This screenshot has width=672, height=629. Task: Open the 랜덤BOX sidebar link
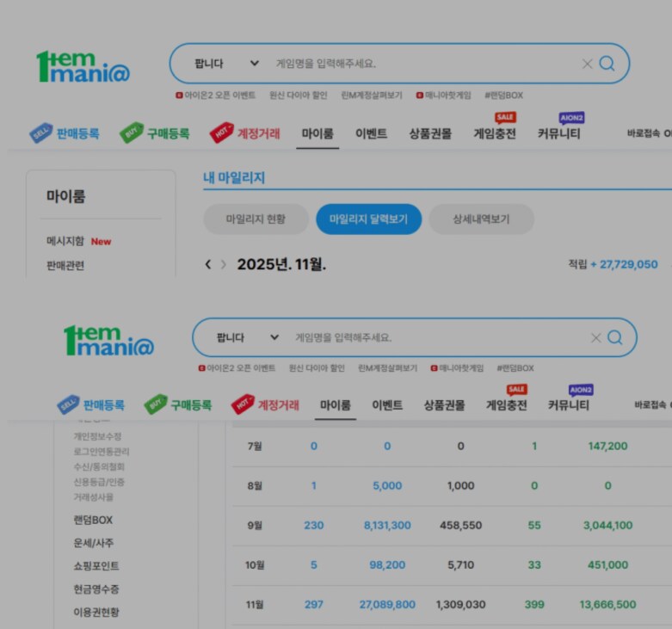pos(93,521)
